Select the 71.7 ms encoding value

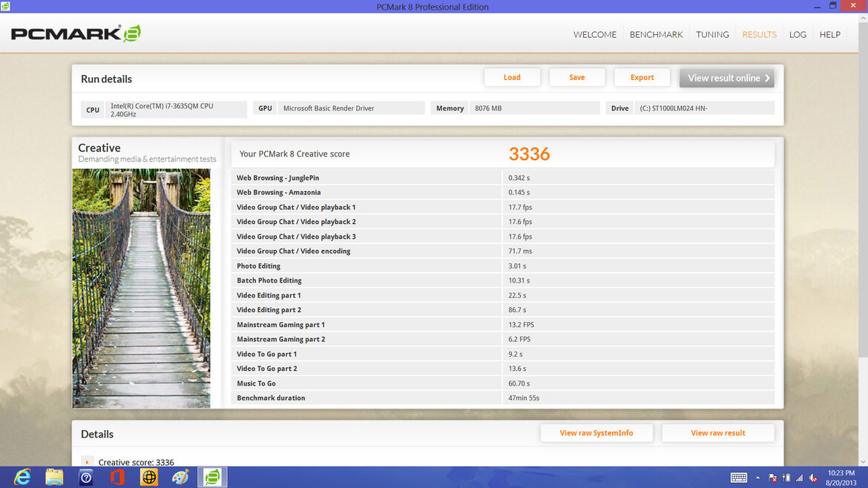520,251
